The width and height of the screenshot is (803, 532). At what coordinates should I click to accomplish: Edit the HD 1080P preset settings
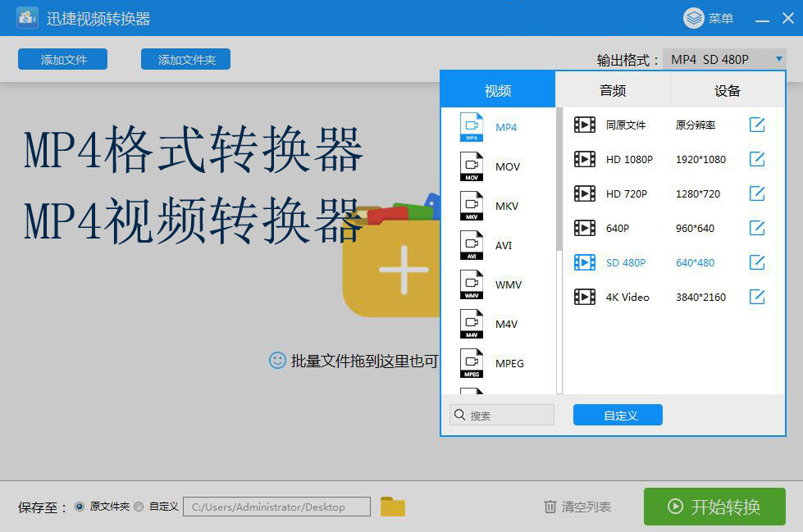[x=757, y=159]
